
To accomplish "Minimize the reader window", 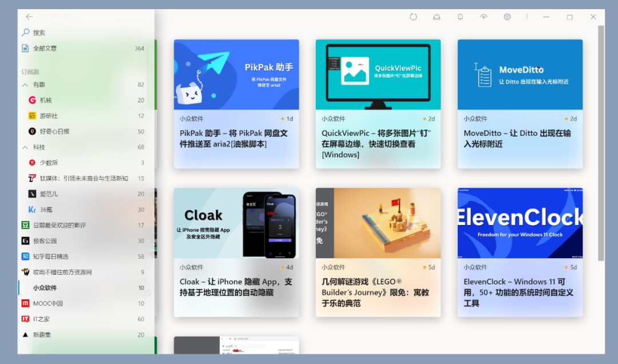I will click(x=546, y=17).
